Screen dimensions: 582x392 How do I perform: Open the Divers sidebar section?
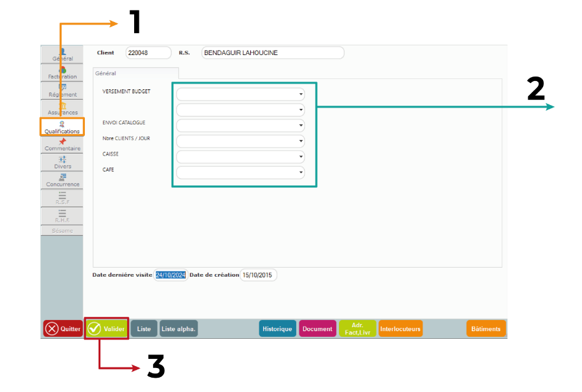pyautogui.click(x=62, y=162)
